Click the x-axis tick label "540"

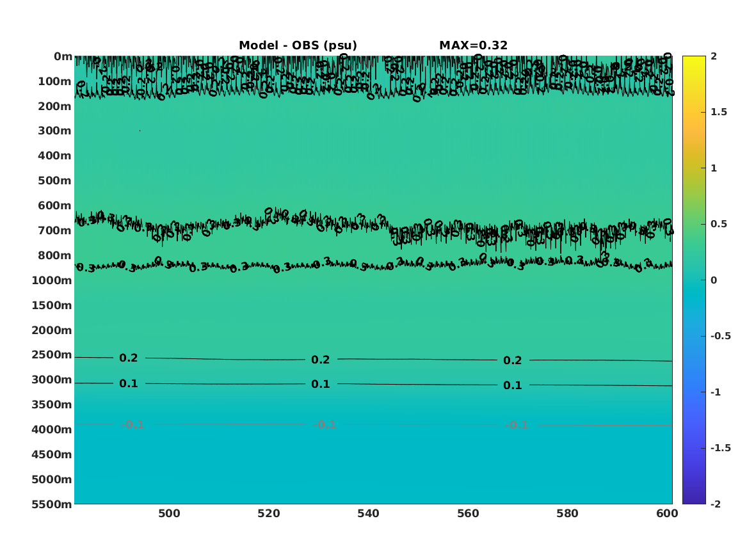click(368, 513)
